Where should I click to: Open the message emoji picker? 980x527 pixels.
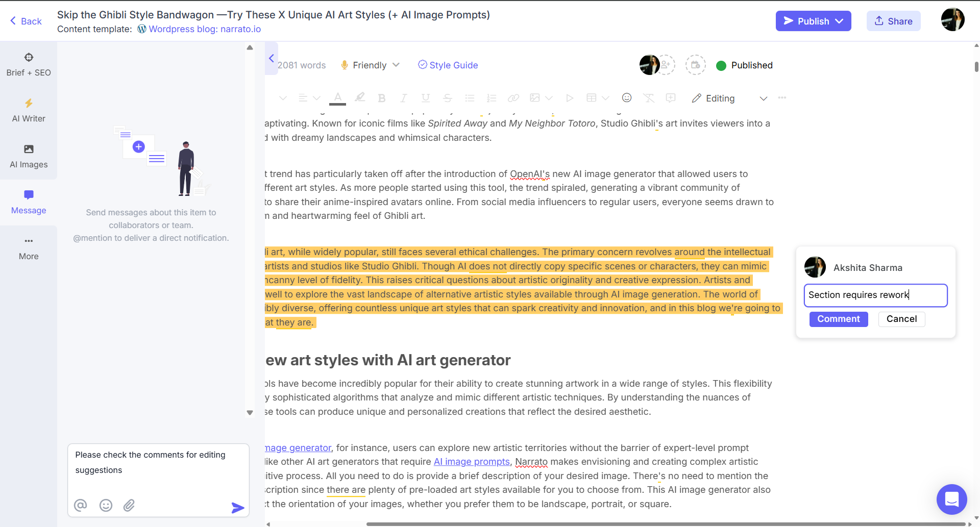tap(106, 506)
